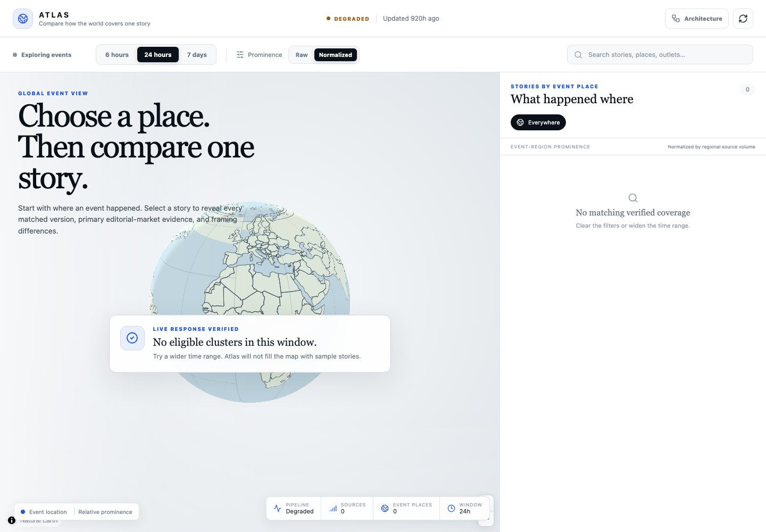This screenshot has width=766, height=532.
Task: Click the map attribution info icon
Action: point(12,520)
